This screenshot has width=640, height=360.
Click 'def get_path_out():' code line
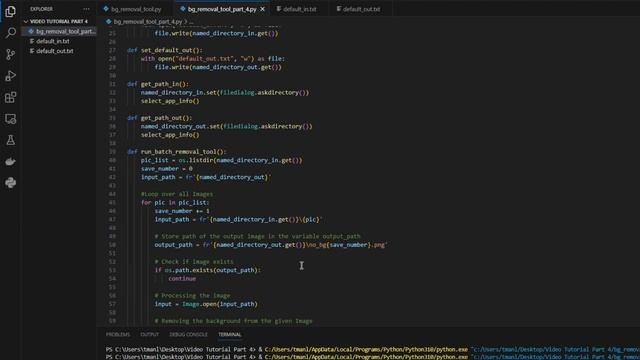click(x=160, y=118)
